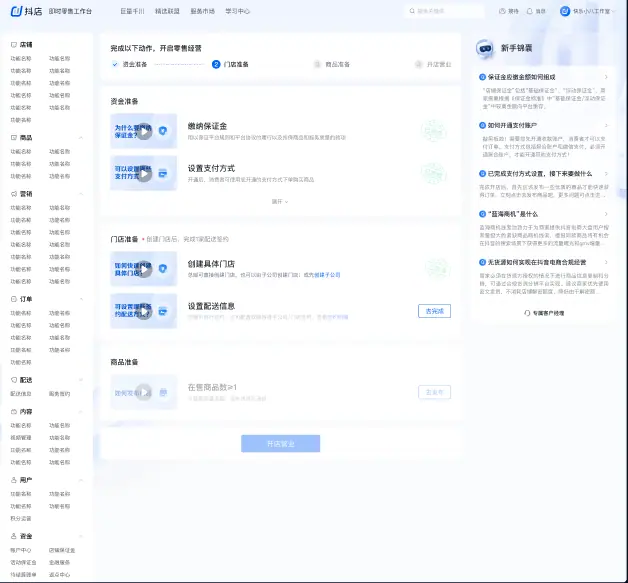Click the question icon beside "蓝海商机"是什么
628x583 pixels.
tap(483, 214)
